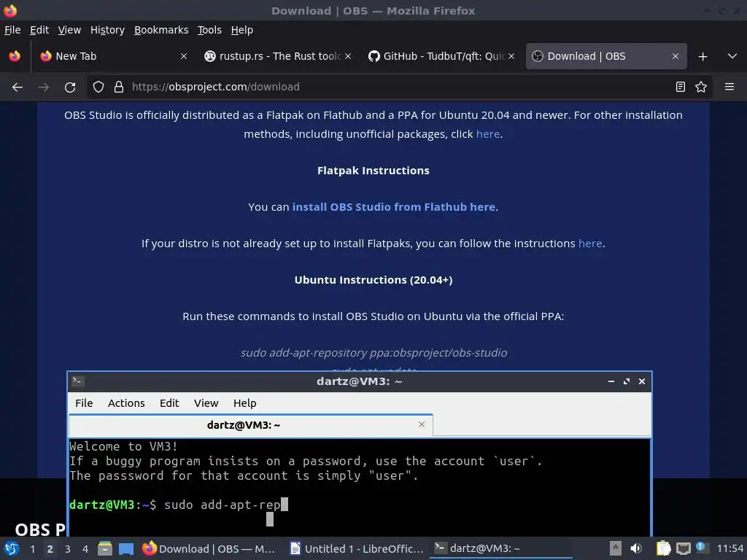
Task: Click the 'Flatpak Instructions' heading
Action: pos(373,171)
